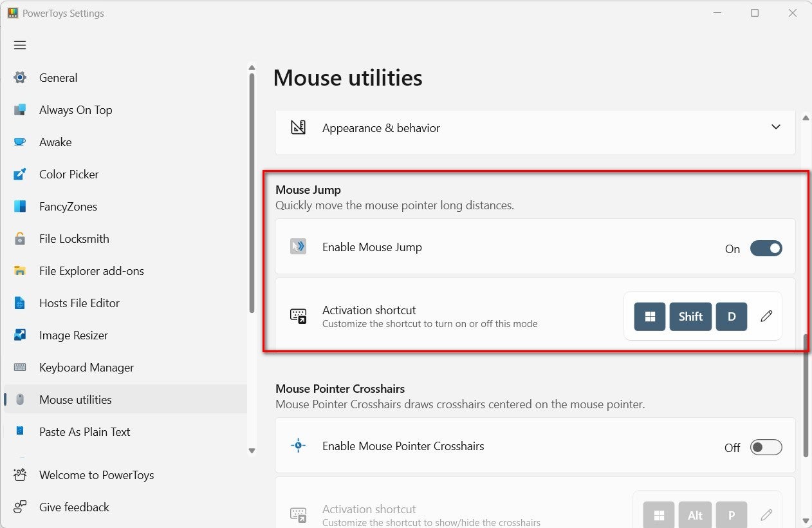Click the Keyboard Manager icon
This screenshot has height=528, width=812.
point(20,367)
